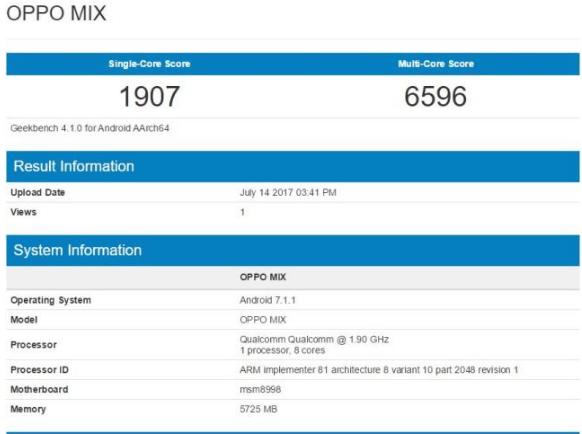The width and height of the screenshot is (582, 434).
Task: Select the bold OPPO MIX column heading
Action: pos(263,277)
